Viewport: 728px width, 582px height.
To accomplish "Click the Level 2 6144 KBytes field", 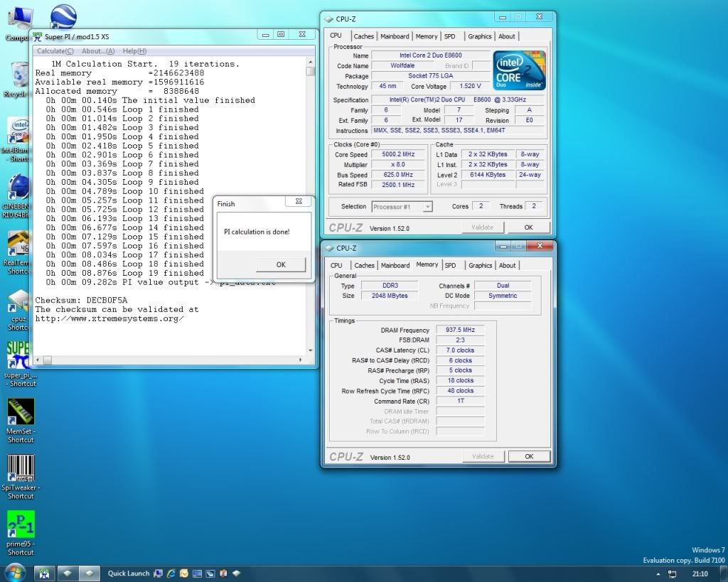I will coord(488,175).
